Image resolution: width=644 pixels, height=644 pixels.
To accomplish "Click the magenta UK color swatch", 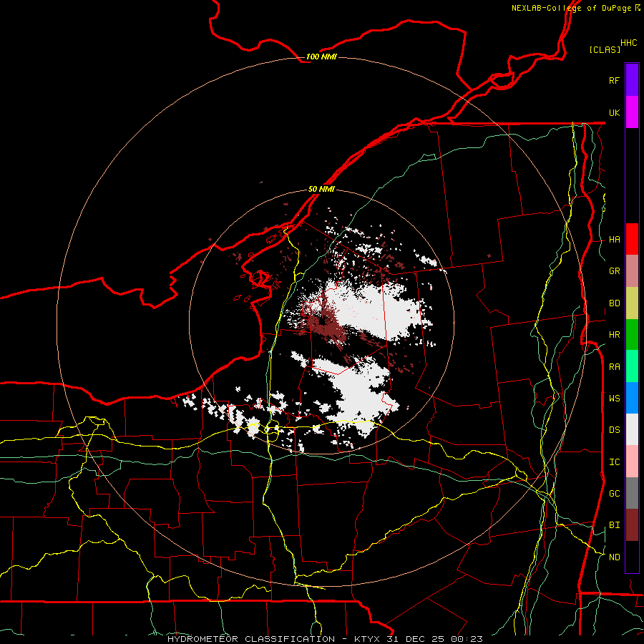I will click(x=632, y=112).
